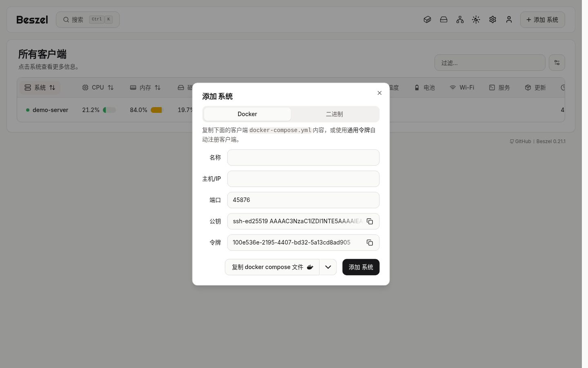Go to Beszel home logo
The width and height of the screenshot is (588, 368).
point(32,20)
